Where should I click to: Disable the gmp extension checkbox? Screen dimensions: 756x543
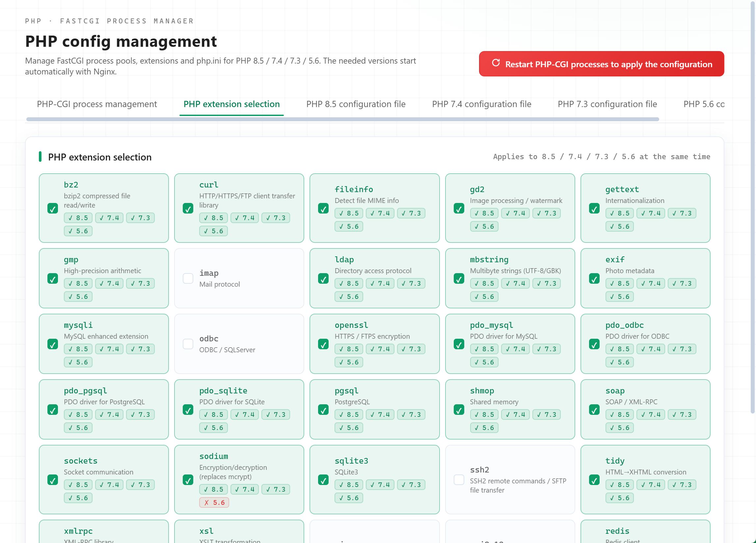pos(53,278)
